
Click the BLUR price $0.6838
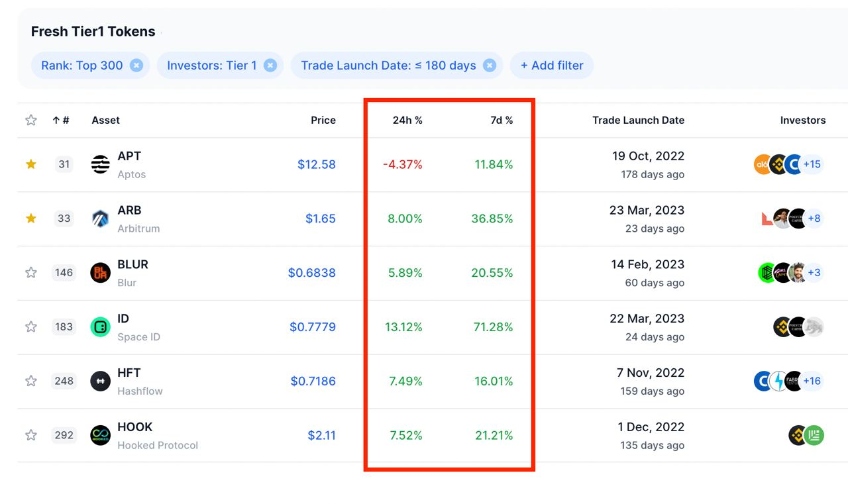[312, 272]
